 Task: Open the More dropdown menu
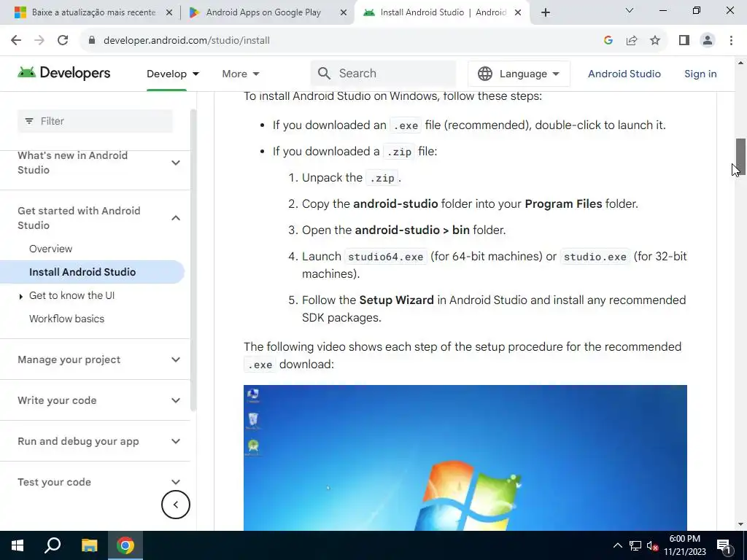pos(241,74)
